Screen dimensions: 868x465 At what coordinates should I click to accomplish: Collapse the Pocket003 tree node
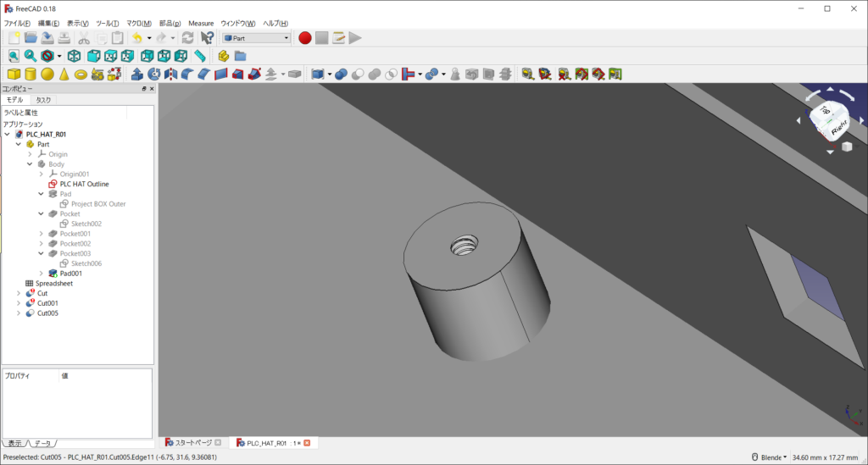(x=41, y=253)
